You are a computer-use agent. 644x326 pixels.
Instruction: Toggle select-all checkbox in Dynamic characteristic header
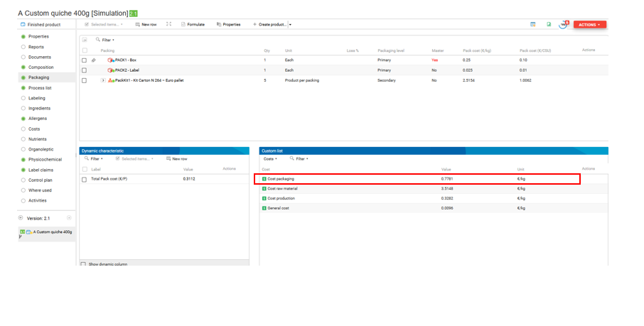(x=85, y=169)
